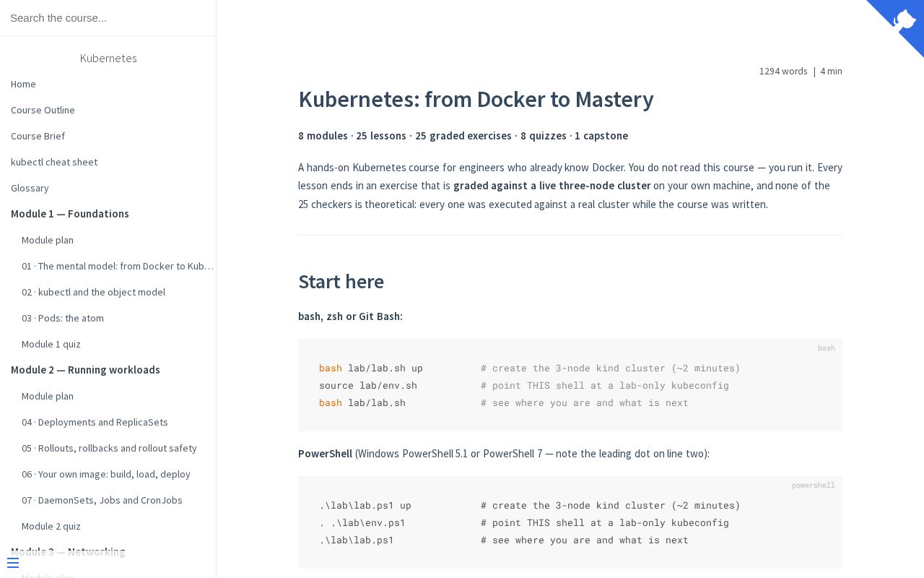
Task: Select Module 2 — Running workloads heading
Action: [x=85, y=370]
